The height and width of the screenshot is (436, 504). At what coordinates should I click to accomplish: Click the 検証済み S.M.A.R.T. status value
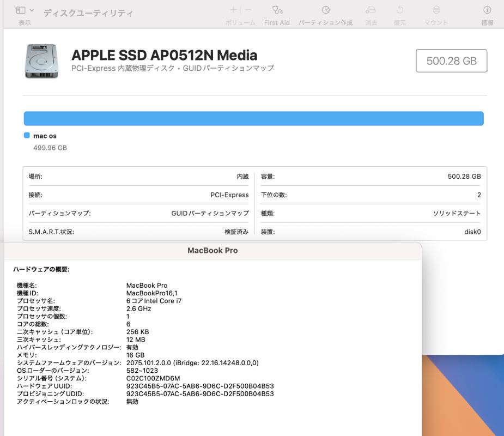pyautogui.click(x=236, y=232)
